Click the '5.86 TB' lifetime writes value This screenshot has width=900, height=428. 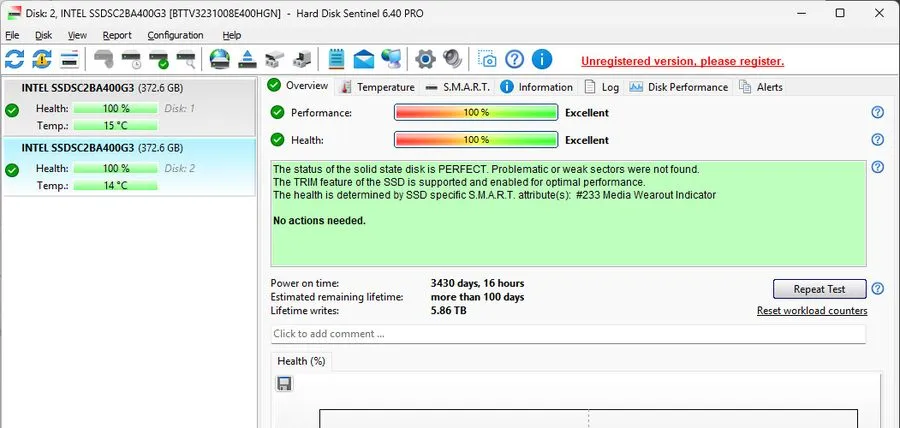(448, 310)
